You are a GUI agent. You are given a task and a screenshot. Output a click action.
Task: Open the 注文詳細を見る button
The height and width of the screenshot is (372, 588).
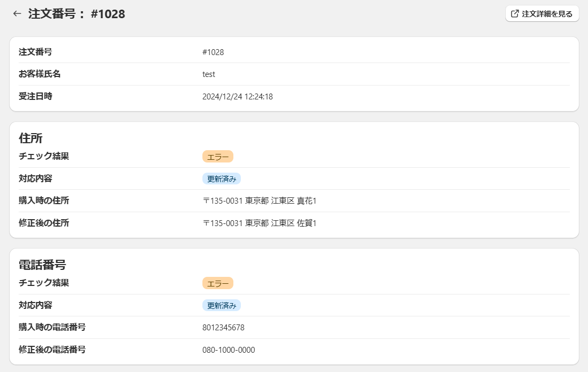point(542,14)
